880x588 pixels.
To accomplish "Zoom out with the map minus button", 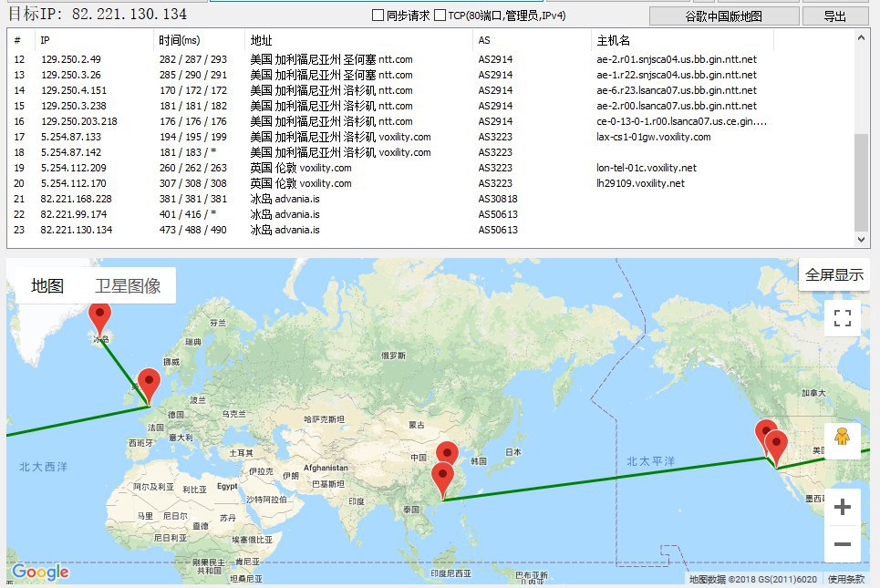I will [843, 544].
